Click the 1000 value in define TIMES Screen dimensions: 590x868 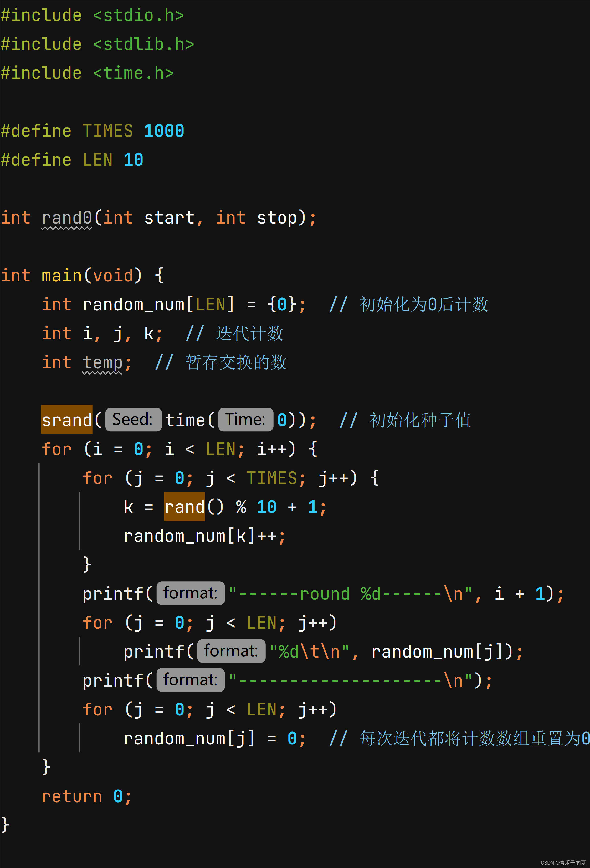point(164,131)
